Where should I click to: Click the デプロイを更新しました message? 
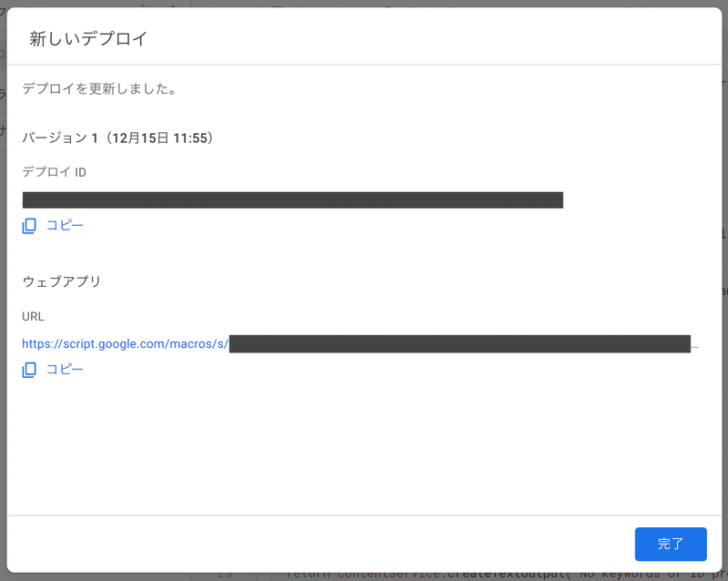[x=100, y=88]
